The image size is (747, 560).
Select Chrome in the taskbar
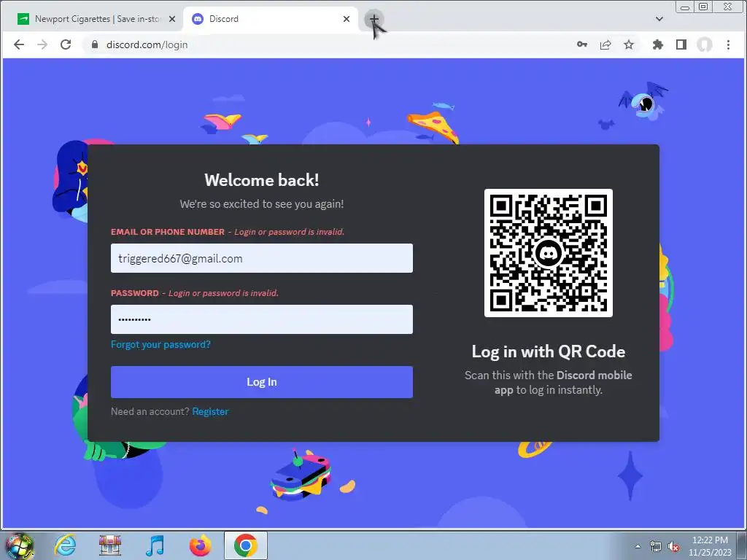pyautogui.click(x=245, y=545)
